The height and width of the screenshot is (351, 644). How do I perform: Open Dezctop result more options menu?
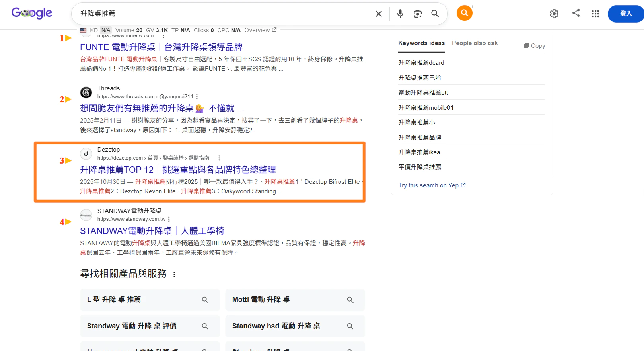pyautogui.click(x=219, y=158)
